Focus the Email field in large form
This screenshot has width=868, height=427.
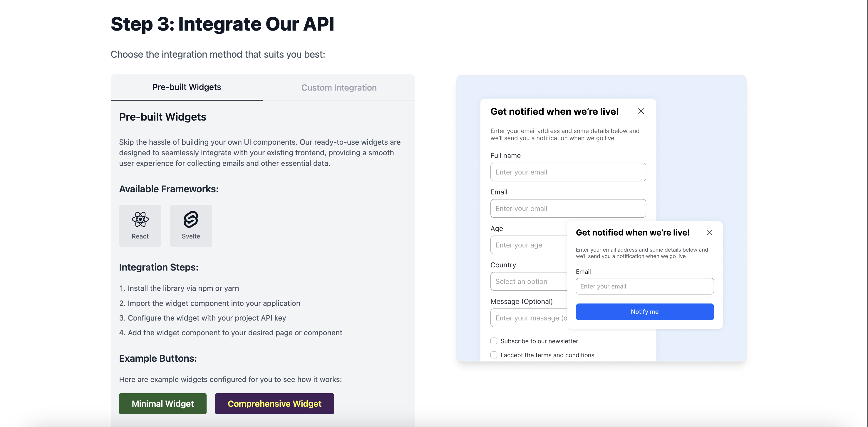568,209
